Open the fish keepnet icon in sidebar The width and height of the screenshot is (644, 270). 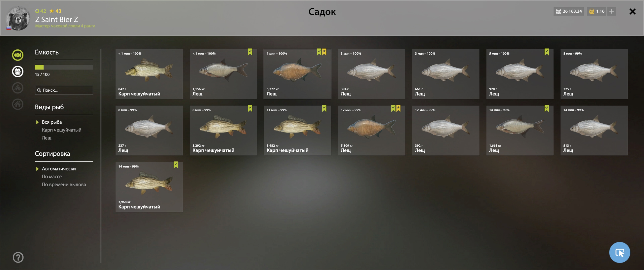point(18,55)
